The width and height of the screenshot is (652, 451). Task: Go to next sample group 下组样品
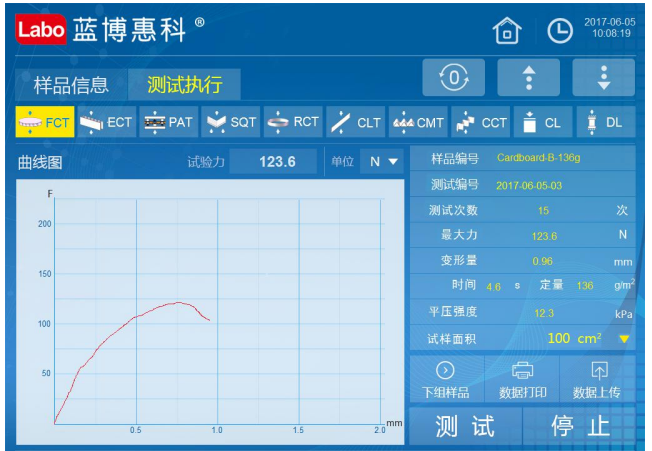[x=446, y=379]
